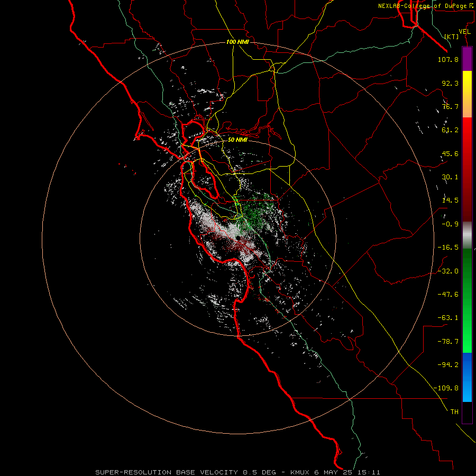This screenshot has height=476, width=476.
Task: Select the 107.8 legend value
Action: pos(448,59)
